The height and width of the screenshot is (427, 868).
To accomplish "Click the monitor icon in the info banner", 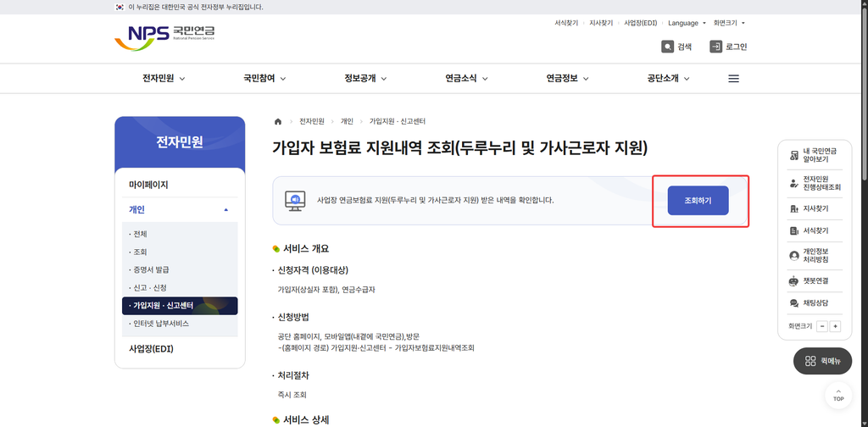I will point(295,200).
